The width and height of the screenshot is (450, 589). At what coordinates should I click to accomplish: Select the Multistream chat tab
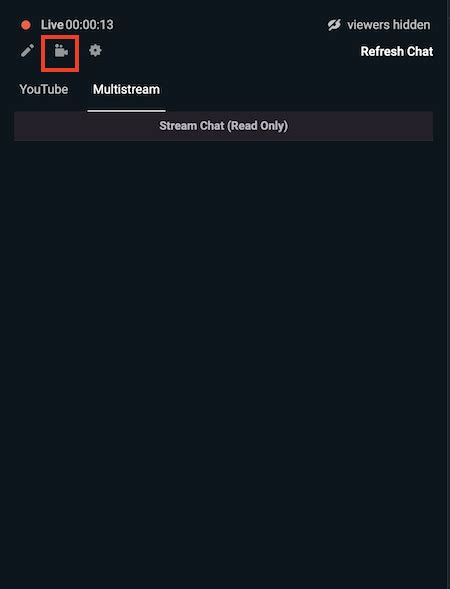(126, 89)
